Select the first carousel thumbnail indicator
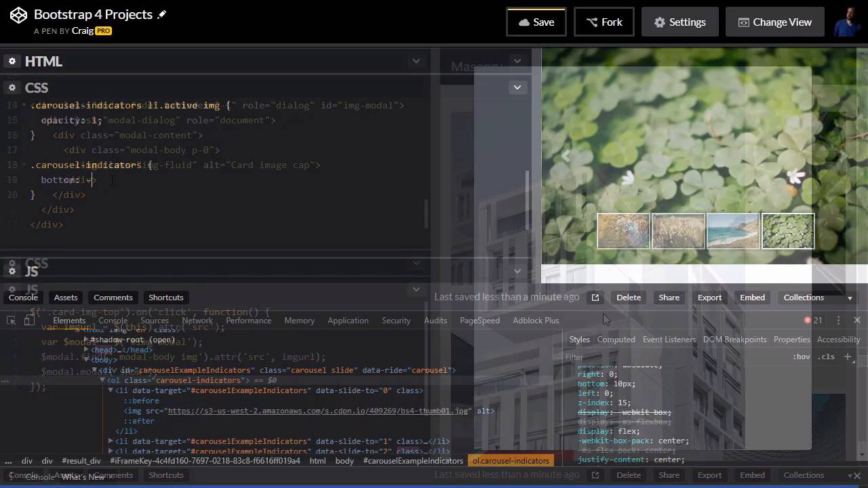This screenshot has width=868, height=488. click(x=623, y=231)
